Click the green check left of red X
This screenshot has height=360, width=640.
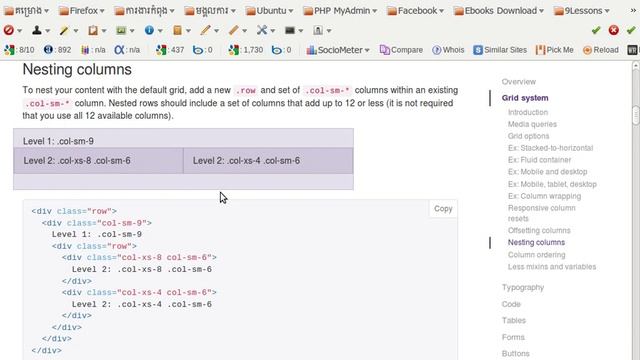pyautogui.click(x=596, y=30)
